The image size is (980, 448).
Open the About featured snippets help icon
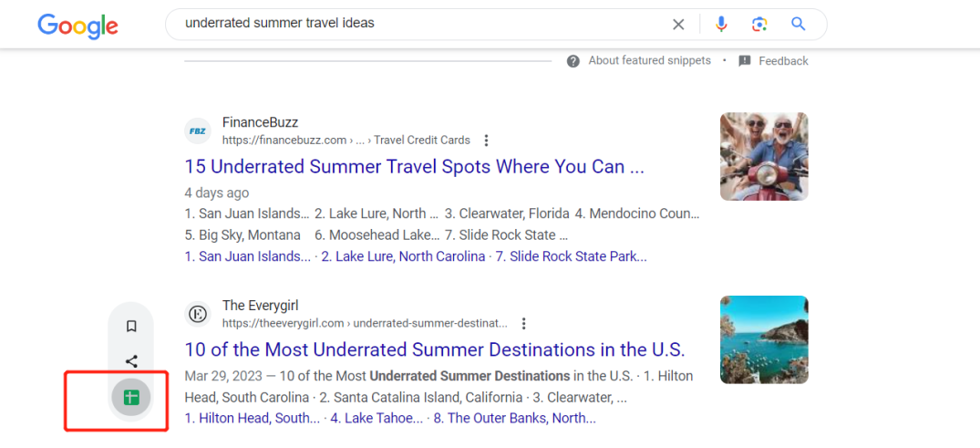pyautogui.click(x=573, y=61)
